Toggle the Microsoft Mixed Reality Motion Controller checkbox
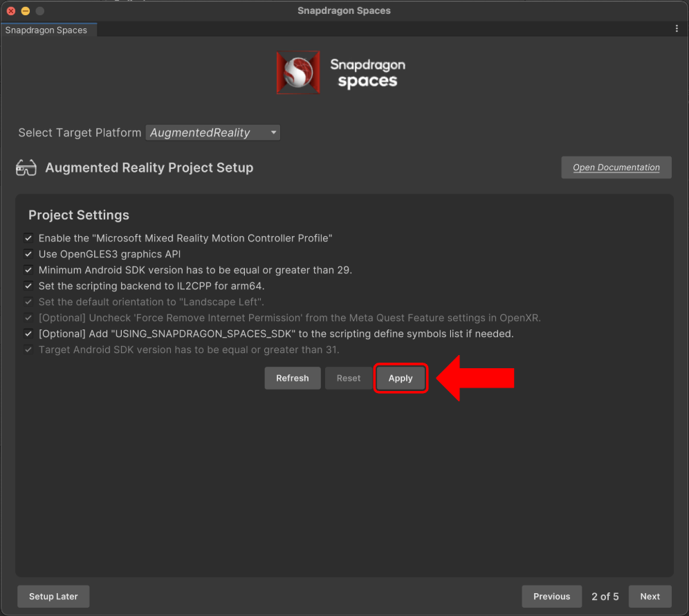 coord(28,238)
